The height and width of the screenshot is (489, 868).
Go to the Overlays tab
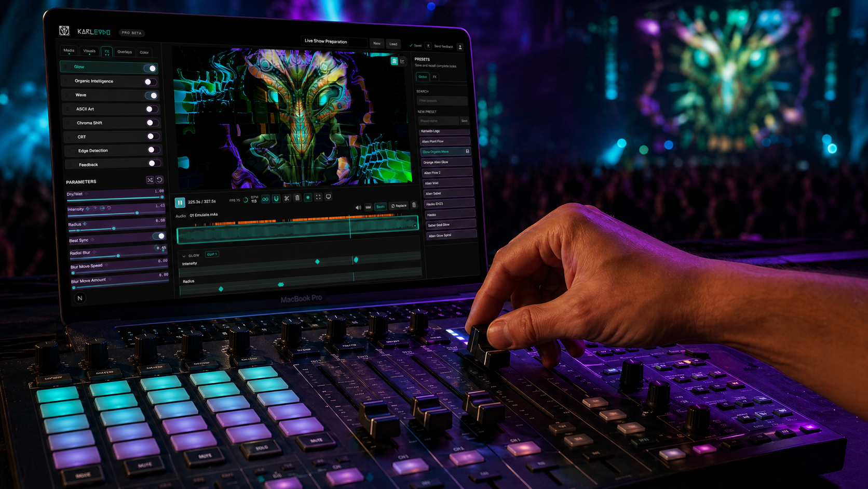click(x=125, y=52)
